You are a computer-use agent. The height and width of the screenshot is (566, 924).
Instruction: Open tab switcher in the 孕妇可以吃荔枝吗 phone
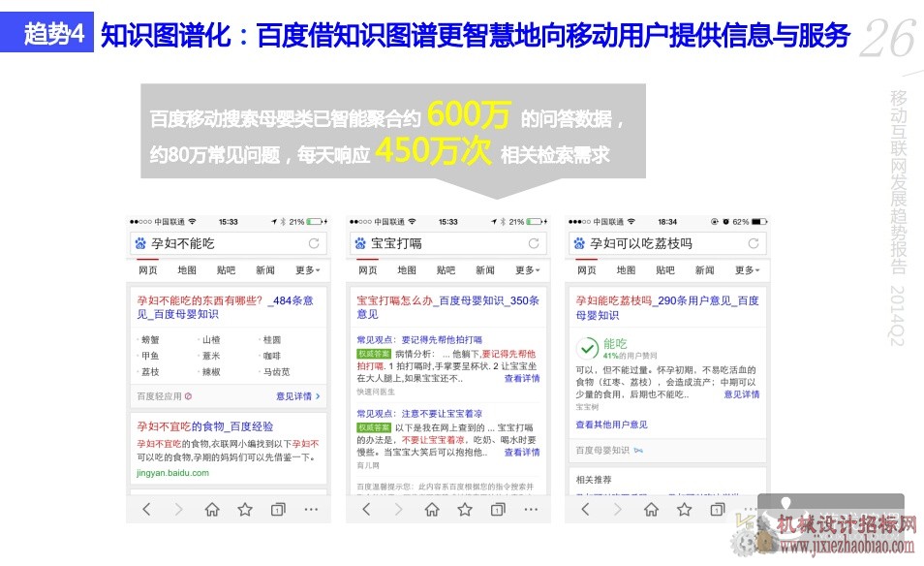pyautogui.click(x=717, y=510)
